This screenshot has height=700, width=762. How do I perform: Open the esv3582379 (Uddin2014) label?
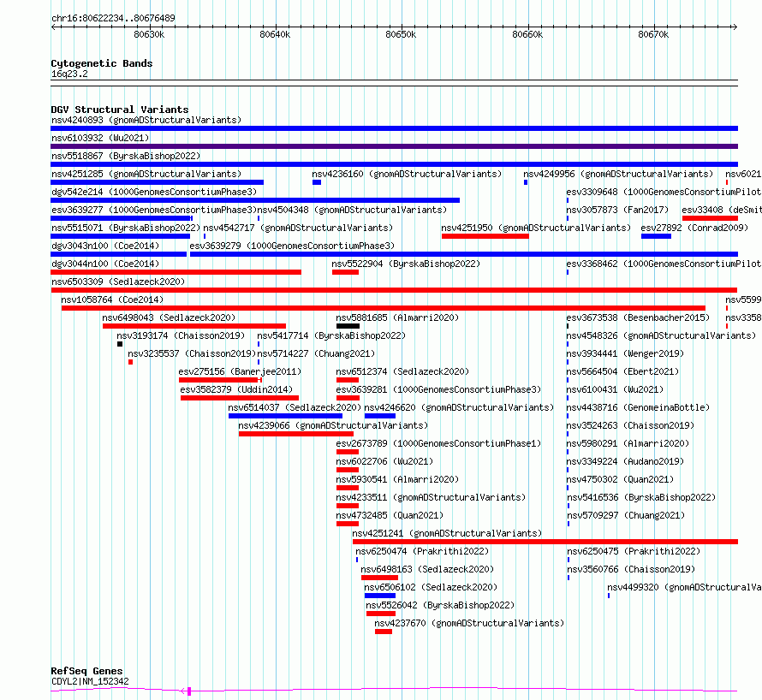236,389
